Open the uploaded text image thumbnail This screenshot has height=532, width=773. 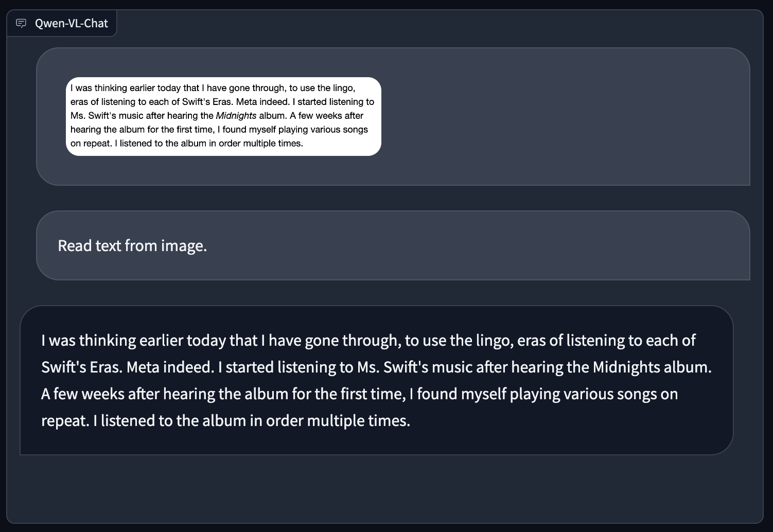tap(223, 116)
